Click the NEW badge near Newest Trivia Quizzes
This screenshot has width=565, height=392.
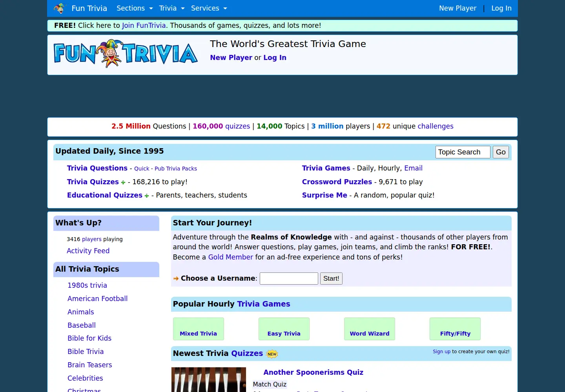coord(272,354)
